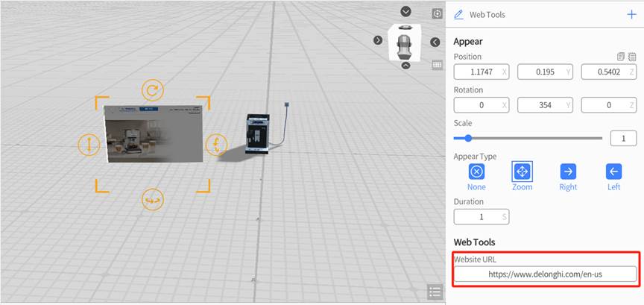
Task: Select the Left appear type
Action: tap(613, 172)
